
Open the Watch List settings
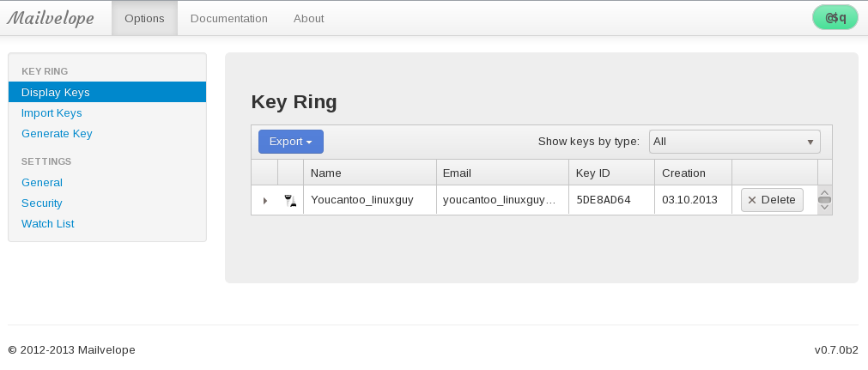click(48, 223)
